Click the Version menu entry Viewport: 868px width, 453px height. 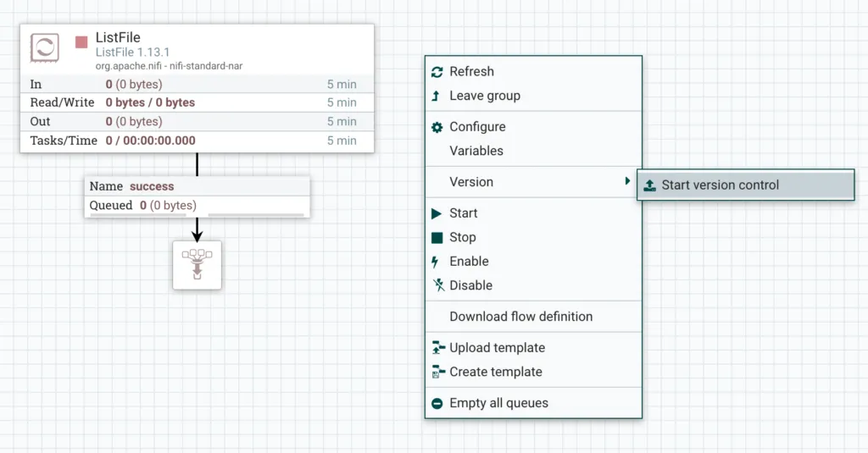point(471,182)
